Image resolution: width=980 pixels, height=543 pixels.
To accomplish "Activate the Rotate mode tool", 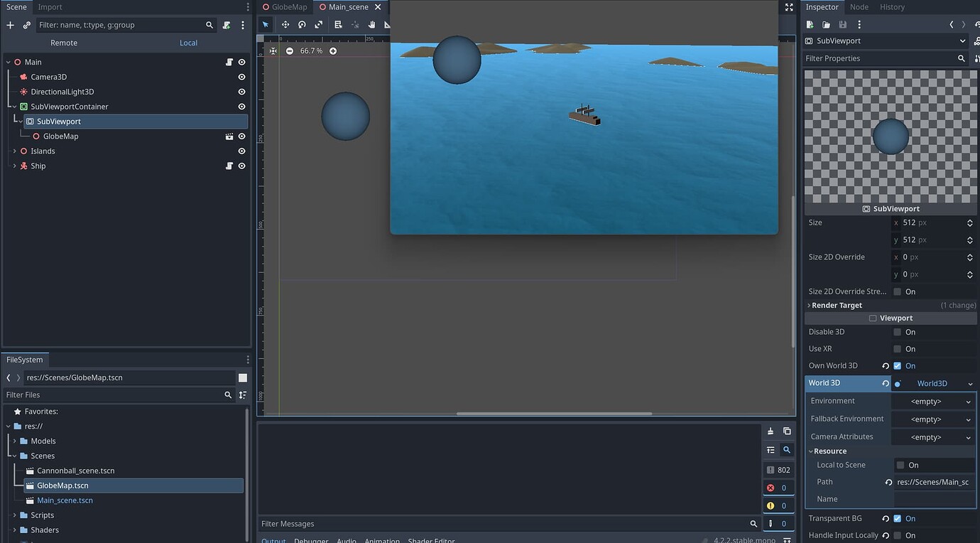I will tap(301, 24).
